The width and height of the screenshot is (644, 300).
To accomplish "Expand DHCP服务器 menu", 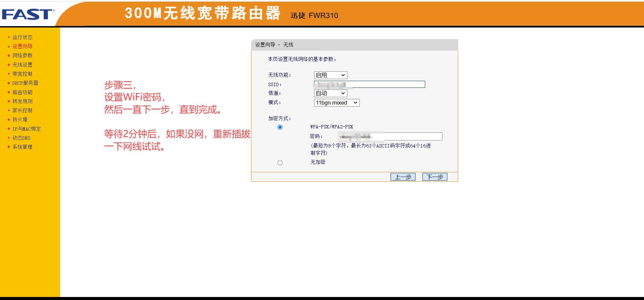I will tap(25, 83).
